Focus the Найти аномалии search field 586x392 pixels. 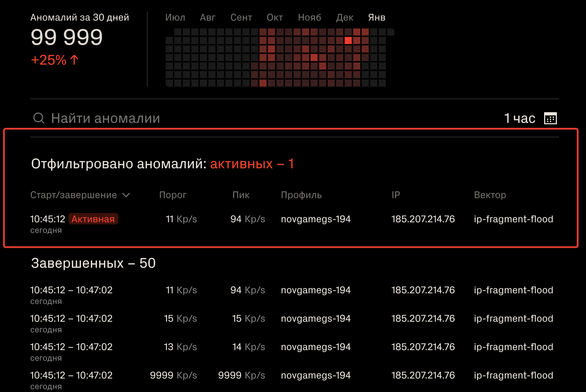[105, 118]
